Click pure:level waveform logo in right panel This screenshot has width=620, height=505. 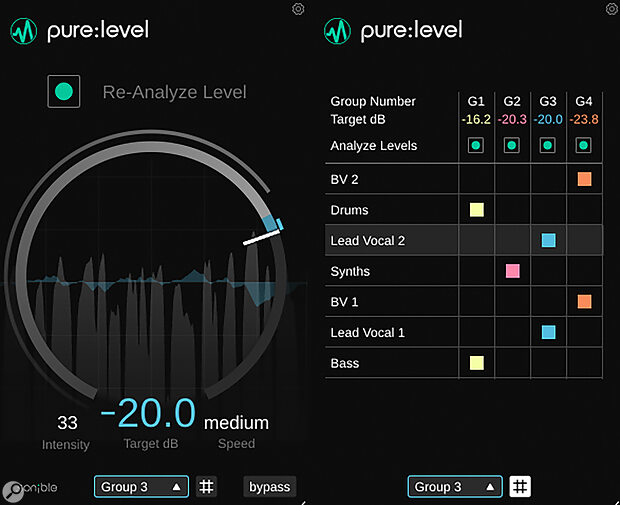coord(337,31)
